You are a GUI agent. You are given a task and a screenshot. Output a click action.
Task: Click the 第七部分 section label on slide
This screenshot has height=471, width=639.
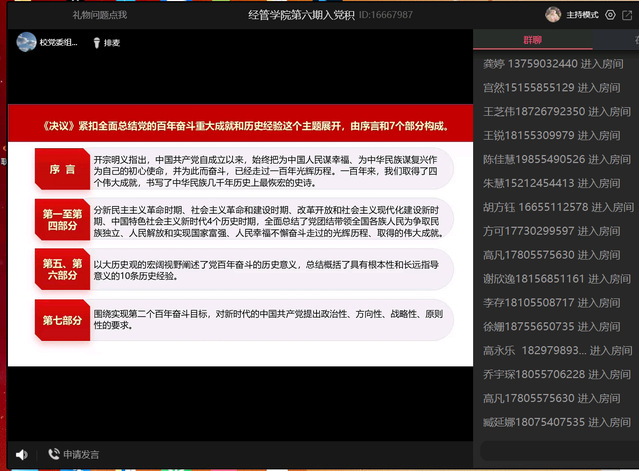[62, 320]
